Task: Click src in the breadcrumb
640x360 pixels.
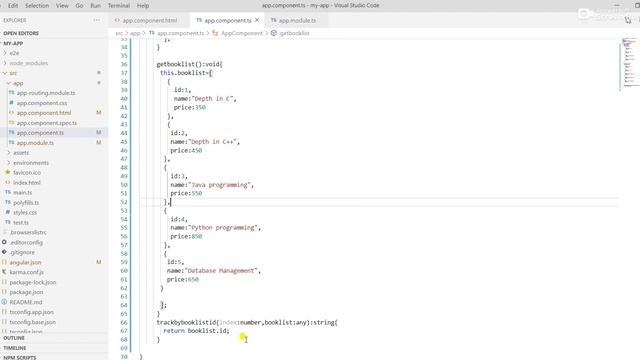Action: point(119,33)
